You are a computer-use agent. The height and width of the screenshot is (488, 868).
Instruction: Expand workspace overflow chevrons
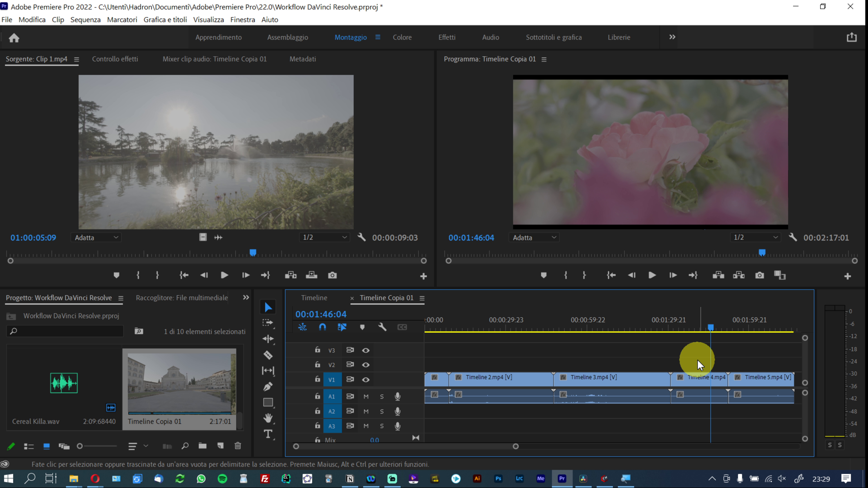[672, 37]
